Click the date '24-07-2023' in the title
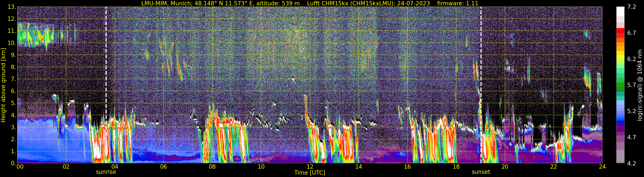Viewport: 644px width, 177px height. pos(414,3)
